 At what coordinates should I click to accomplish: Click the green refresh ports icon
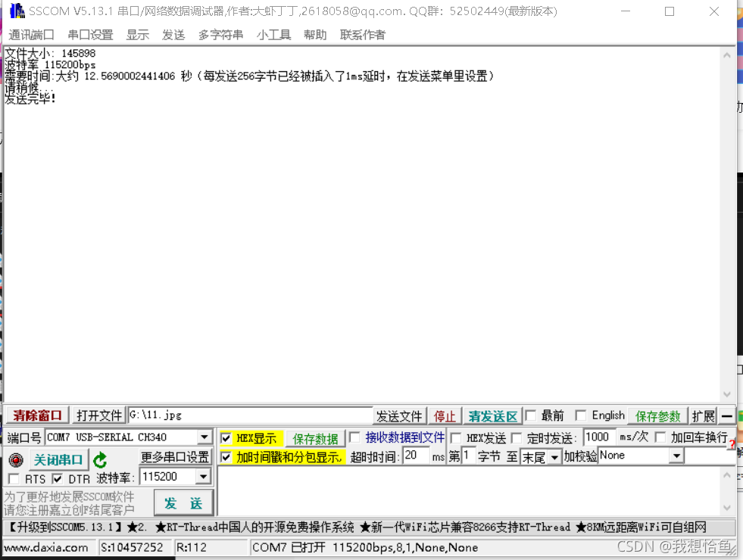[x=100, y=460]
